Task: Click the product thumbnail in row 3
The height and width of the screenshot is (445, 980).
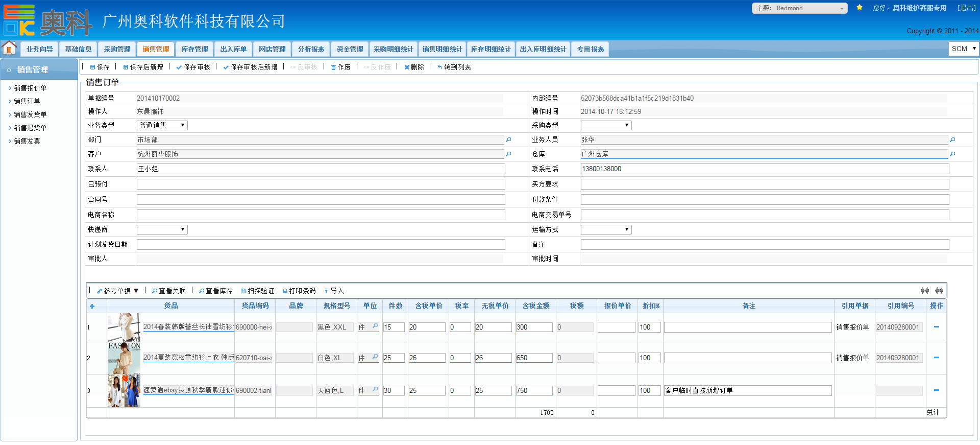Action: click(124, 390)
